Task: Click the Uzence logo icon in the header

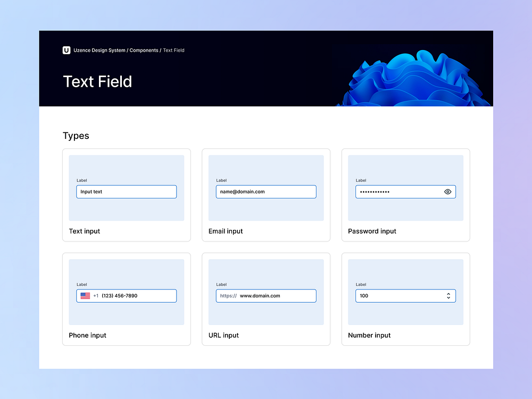Action: (x=66, y=50)
